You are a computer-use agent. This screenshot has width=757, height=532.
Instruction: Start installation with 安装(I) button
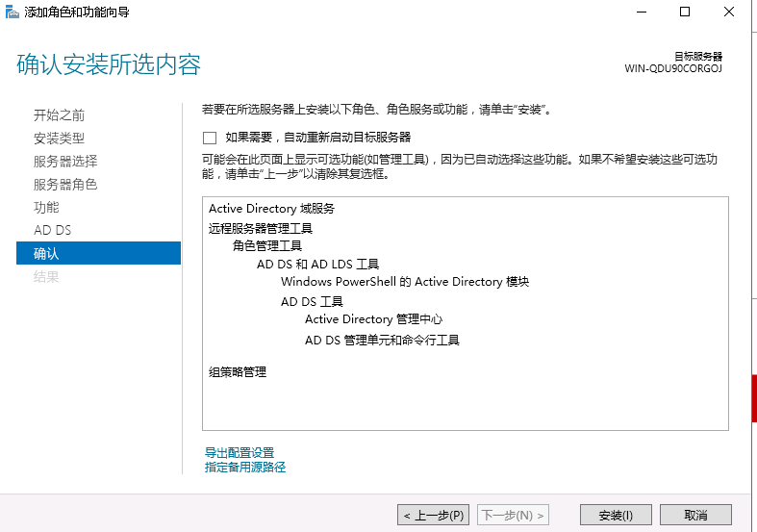point(616,515)
